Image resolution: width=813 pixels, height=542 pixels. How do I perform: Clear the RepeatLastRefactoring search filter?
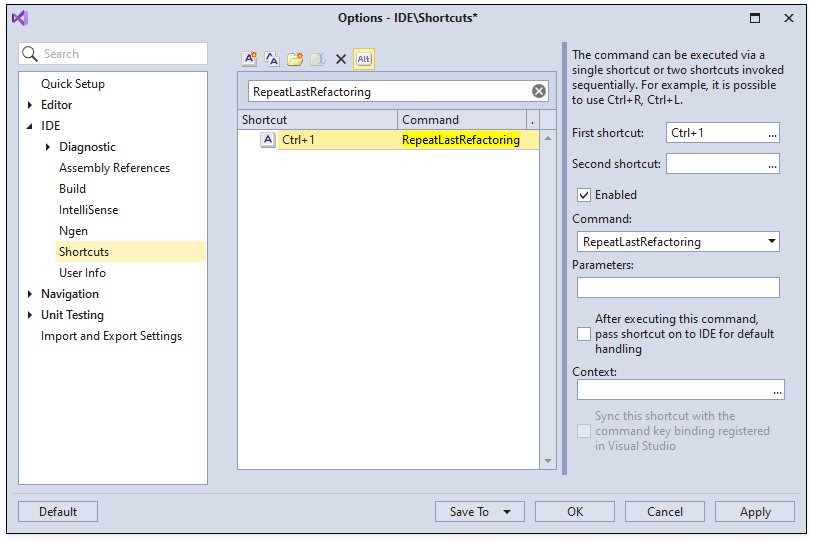[x=539, y=91]
